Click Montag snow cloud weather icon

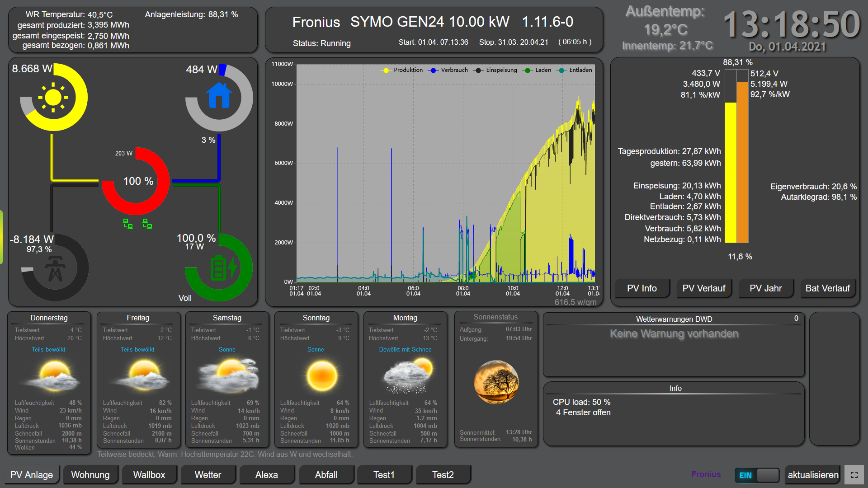pyautogui.click(x=408, y=375)
